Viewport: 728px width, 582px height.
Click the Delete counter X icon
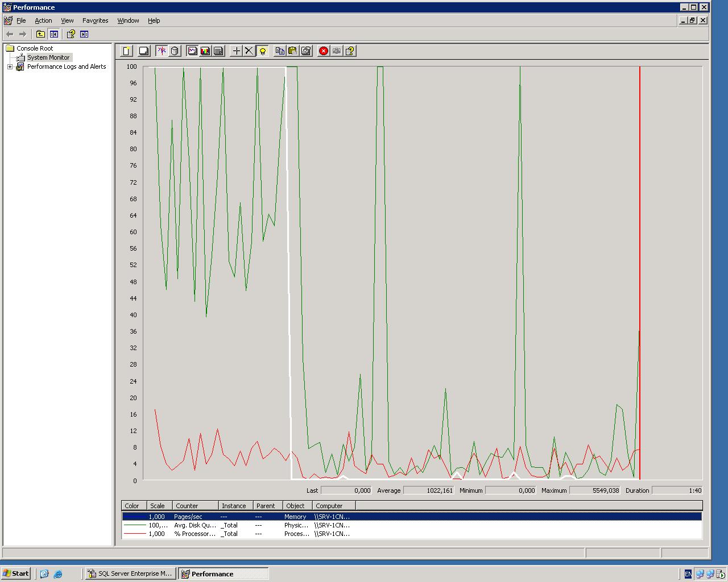tap(249, 51)
